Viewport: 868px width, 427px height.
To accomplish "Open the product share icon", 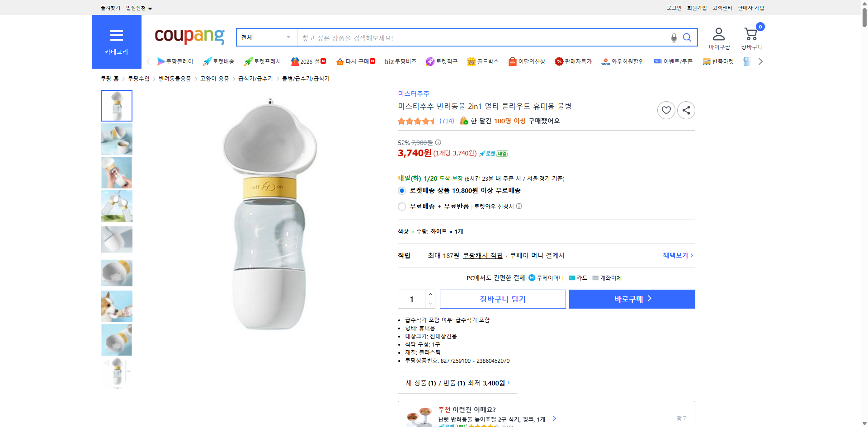I will 686,110.
